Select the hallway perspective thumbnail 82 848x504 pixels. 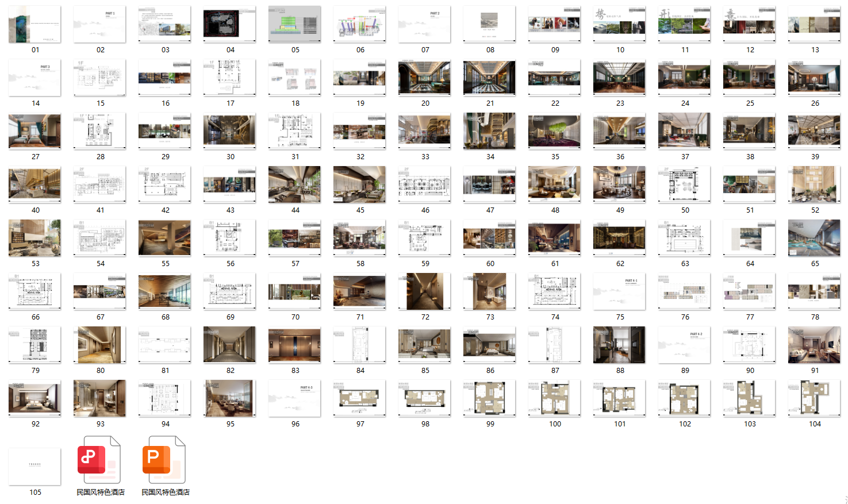point(229,345)
